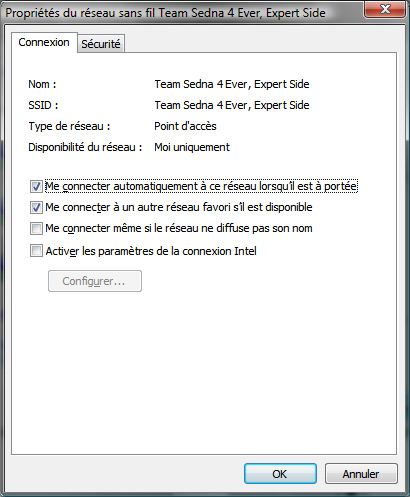Toggle 'Me connecter à un autre réseau favori' checkbox
410x497 pixels.
click(x=36, y=207)
